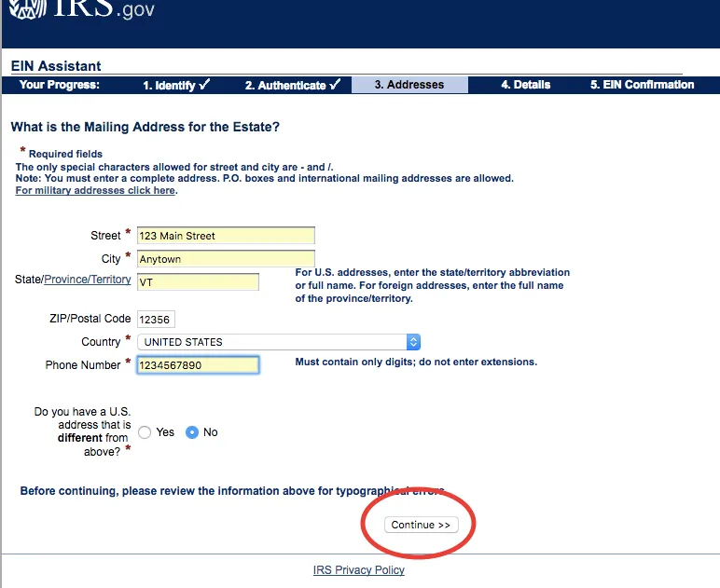Focus the City text field
Screen dimensions: 720x588
pyautogui.click(x=226, y=259)
